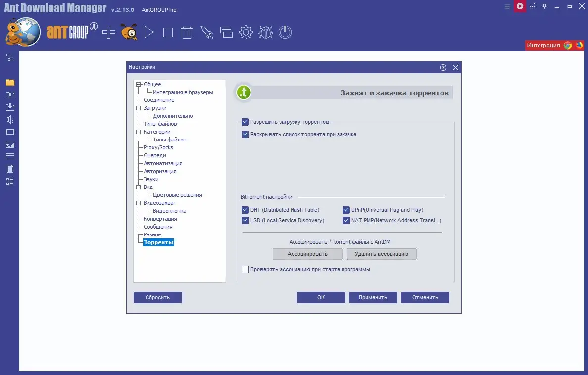Click the help question mark in dialog
The height and width of the screenshot is (375, 588).
tap(443, 67)
